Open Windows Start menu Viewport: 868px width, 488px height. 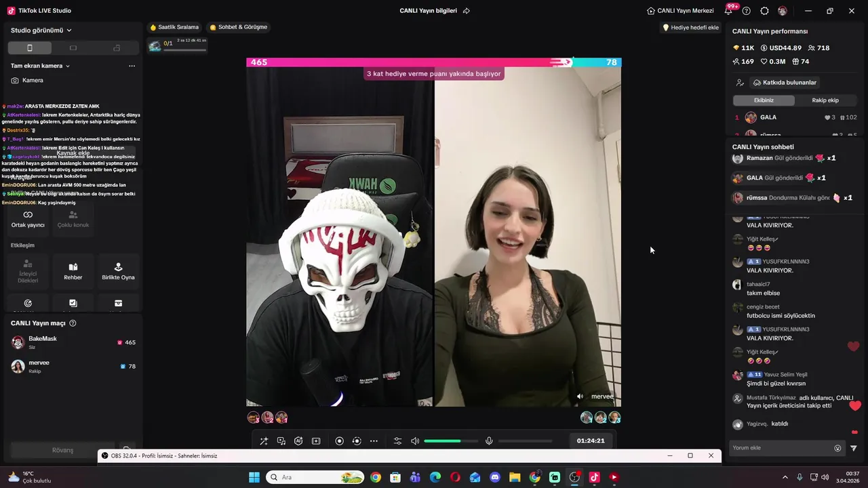coord(254,477)
